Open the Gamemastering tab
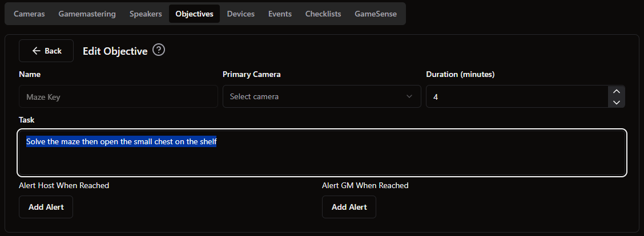Viewport: 644px width, 236px height. point(87,14)
